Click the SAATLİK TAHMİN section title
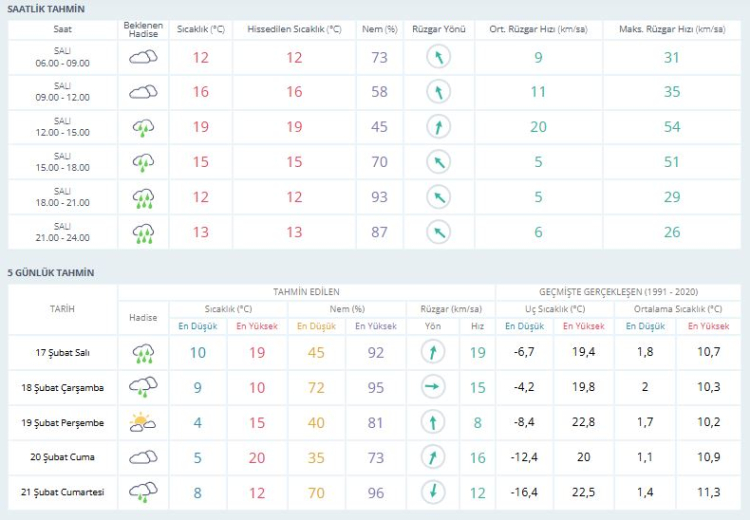The width and height of the screenshot is (750, 520). pyautogui.click(x=46, y=8)
